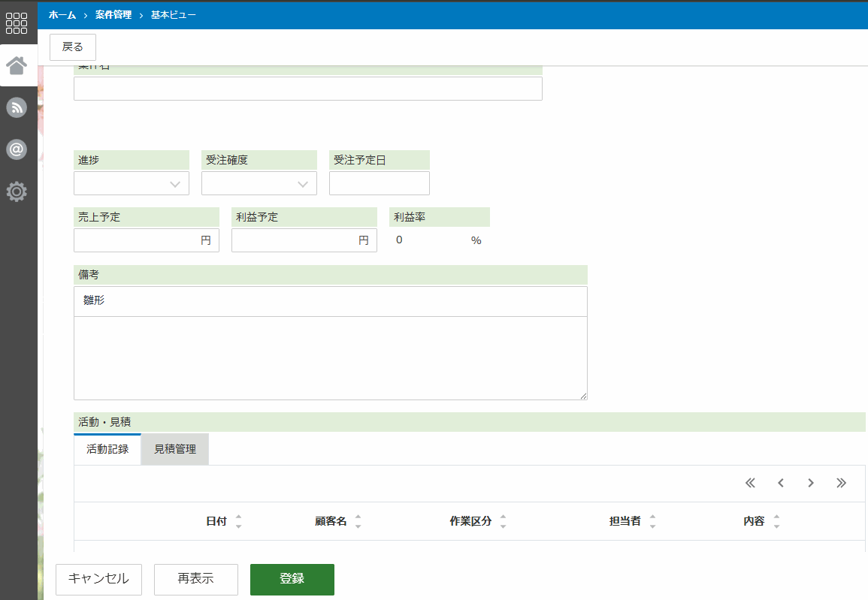Click the 内容 column header
868x600 pixels.
(754, 521)
